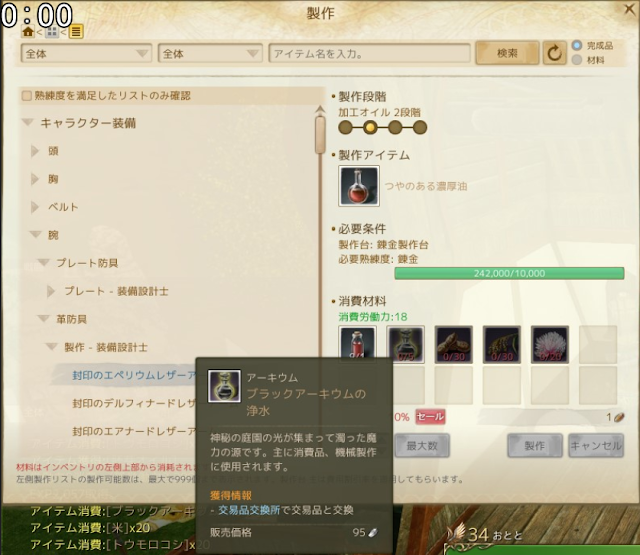The width and height of the screenshot is (640, 555).
Task: Select the Black Archeum material slot 0/5
Action: tap(405, 344)
